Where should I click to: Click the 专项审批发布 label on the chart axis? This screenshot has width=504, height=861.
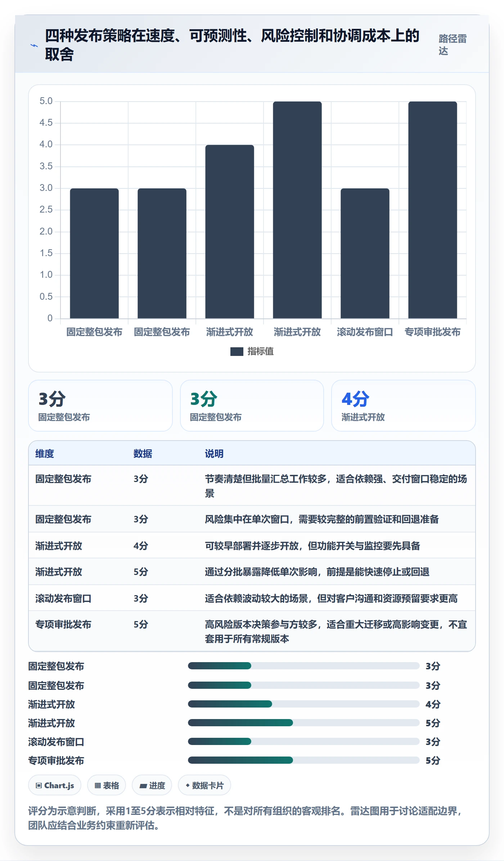433,332
